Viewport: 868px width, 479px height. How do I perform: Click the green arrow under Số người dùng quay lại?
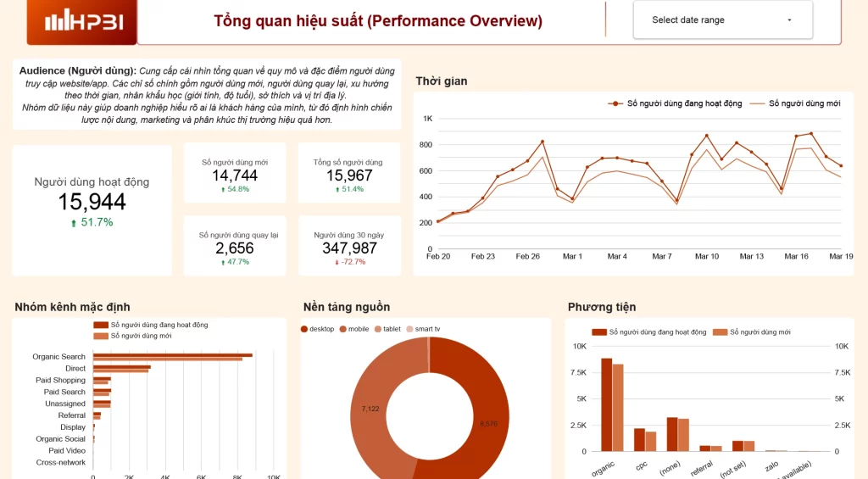tap(222, 262)
